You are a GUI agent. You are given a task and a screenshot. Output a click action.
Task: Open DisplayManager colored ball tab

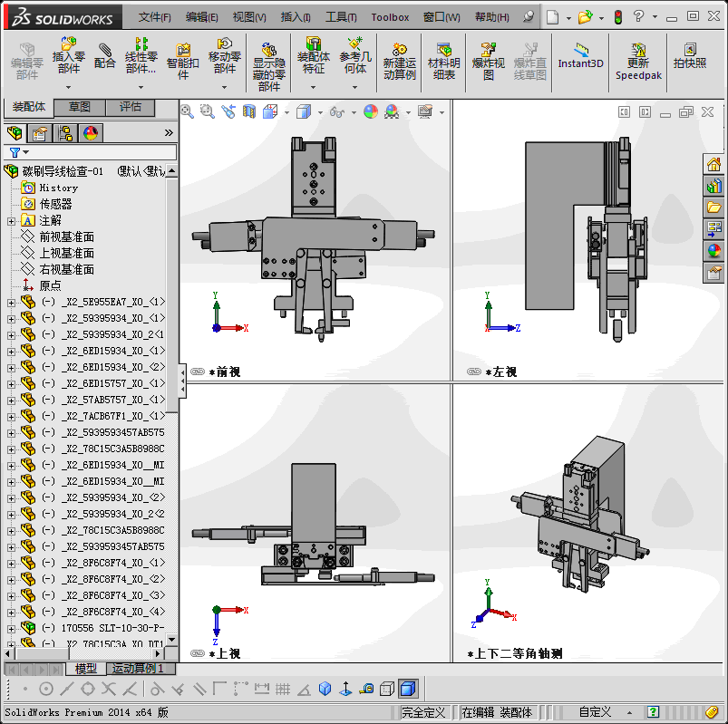click(91, 133)
